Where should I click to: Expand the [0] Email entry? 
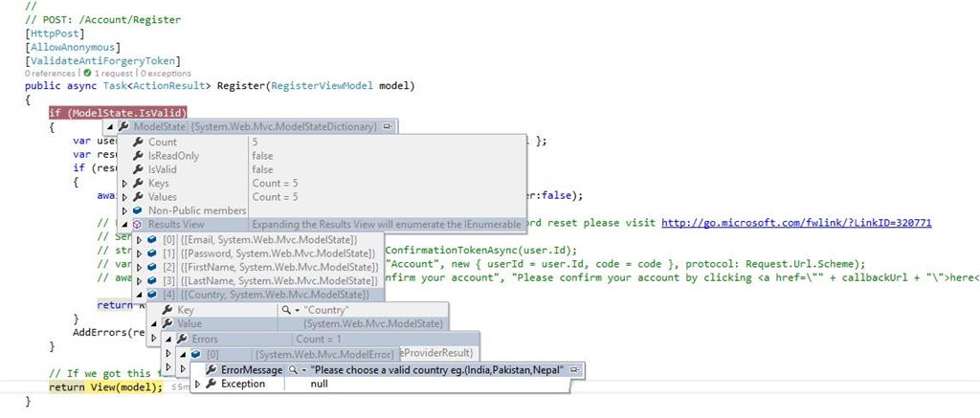coord(140,240)
